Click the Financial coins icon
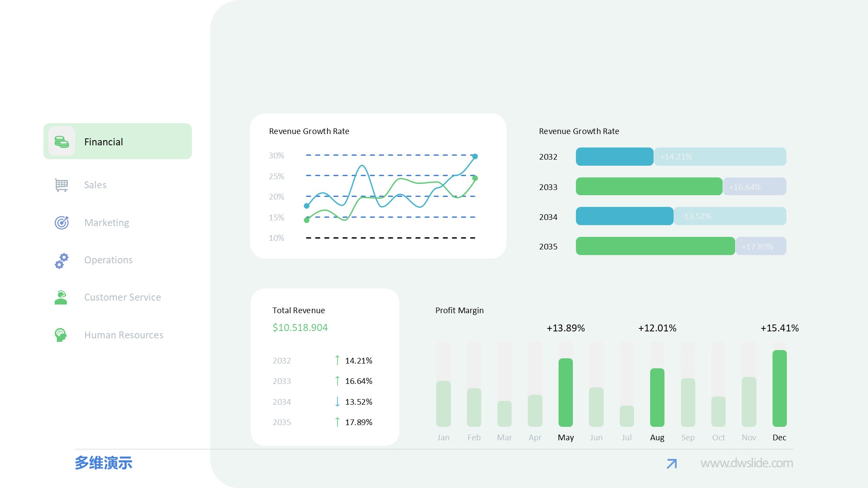 click(62, 142)
